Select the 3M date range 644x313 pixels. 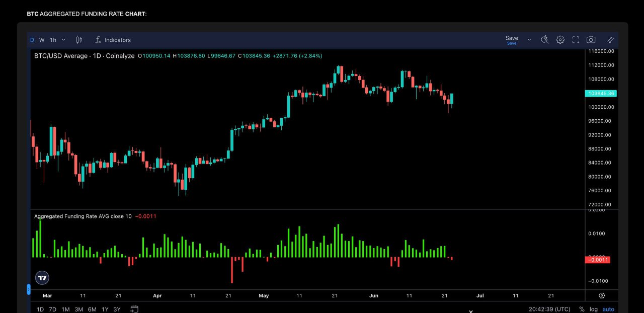pos(78,309)
